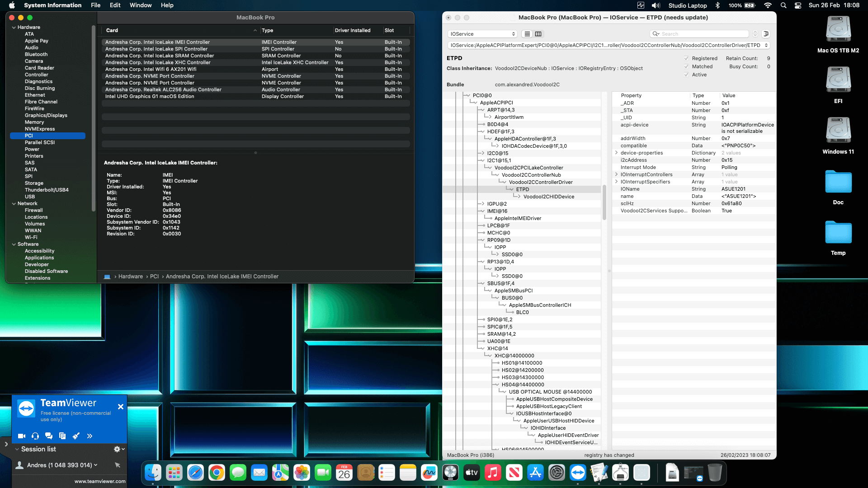Close the TeamViewer session panel
The image size is (868, 488).
point(121,407)
